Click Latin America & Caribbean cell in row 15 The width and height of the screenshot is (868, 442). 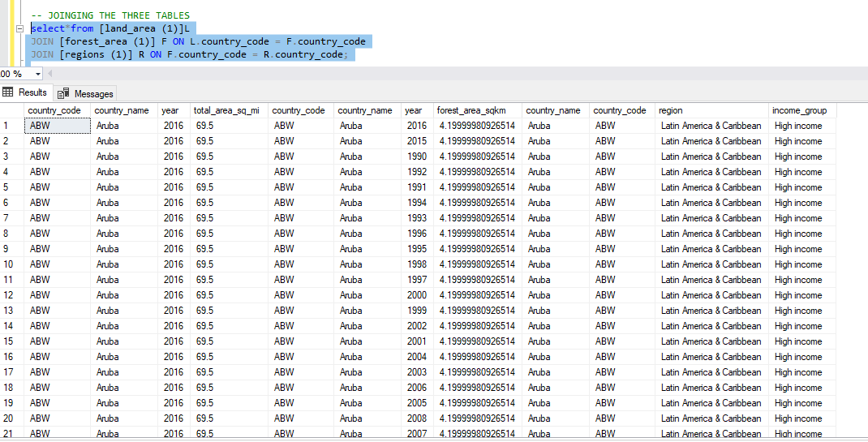click(712, 341)
